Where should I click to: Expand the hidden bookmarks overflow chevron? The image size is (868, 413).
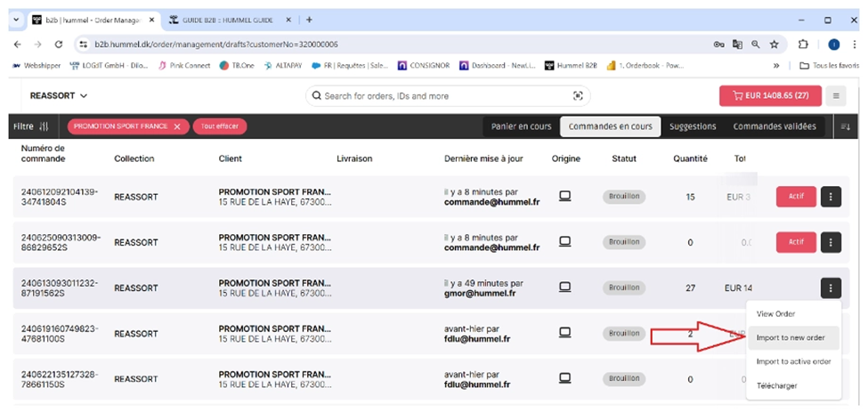click(x=776, y=65)
